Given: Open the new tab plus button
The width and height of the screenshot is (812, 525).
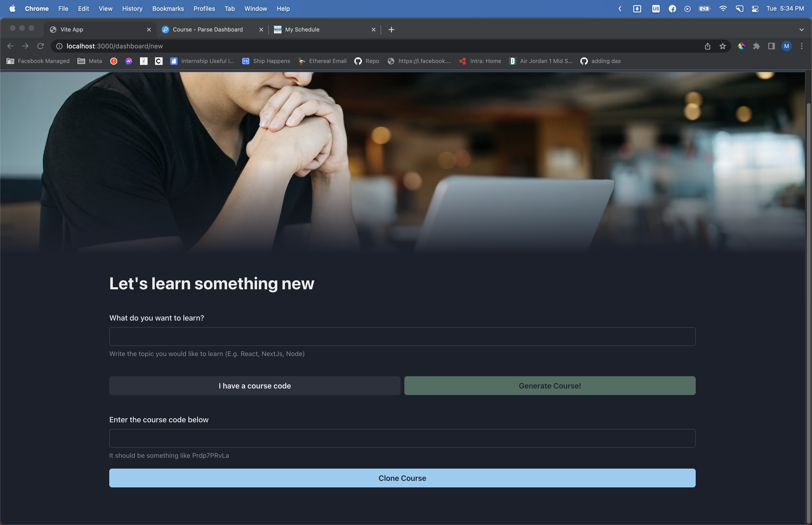Looking at the screenshot, I should 391,30.
